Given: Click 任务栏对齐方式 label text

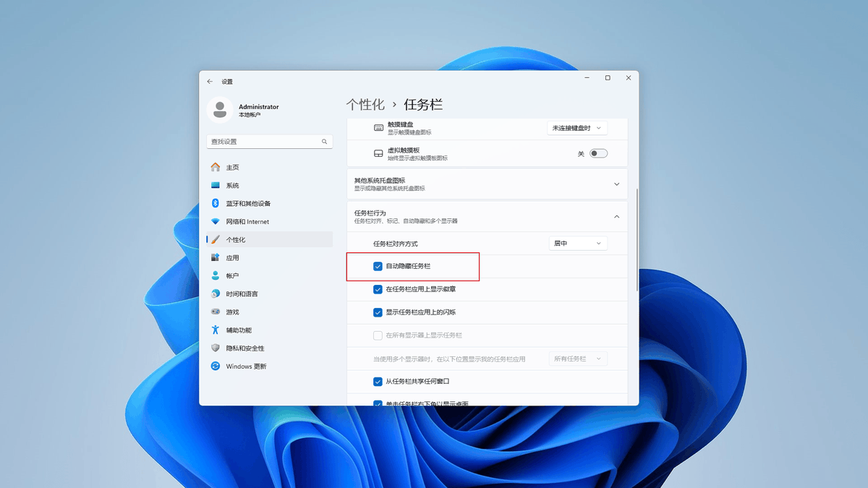Looking at the screenshot, I should coord(396,244).
